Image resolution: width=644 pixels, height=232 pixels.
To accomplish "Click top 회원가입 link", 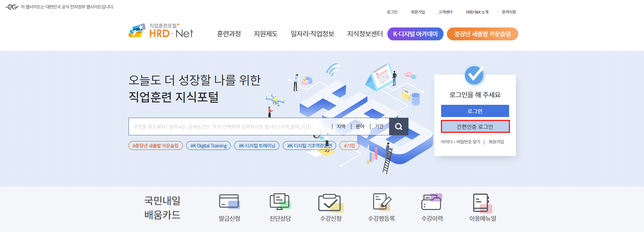I will pyautogui.click(x=418, y=12).
